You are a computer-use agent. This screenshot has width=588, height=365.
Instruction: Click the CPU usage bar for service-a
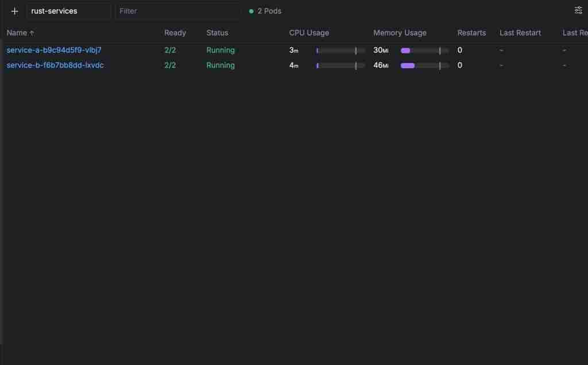340,51
